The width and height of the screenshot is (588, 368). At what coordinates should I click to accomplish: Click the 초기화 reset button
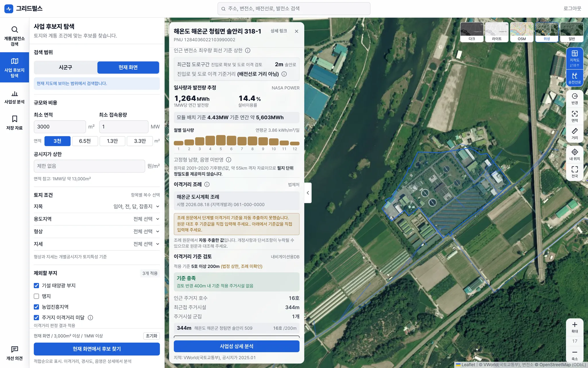pyautogui.click(x=151, y=336)
